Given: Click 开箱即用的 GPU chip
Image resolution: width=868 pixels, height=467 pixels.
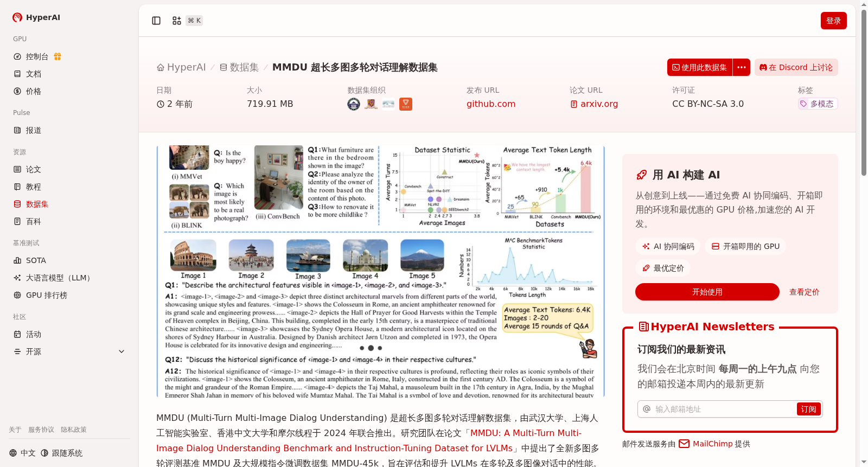Looking at the screenshot, I should click(745, 246).
